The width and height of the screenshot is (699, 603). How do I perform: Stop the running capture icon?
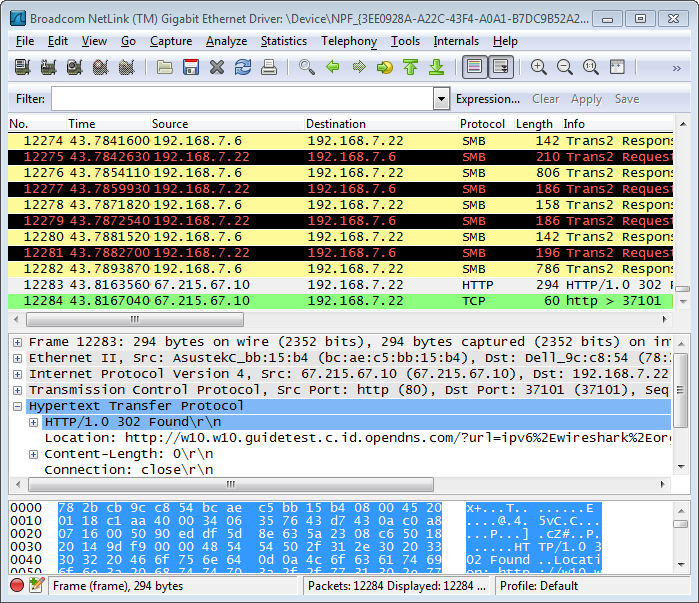click(101, 67)
